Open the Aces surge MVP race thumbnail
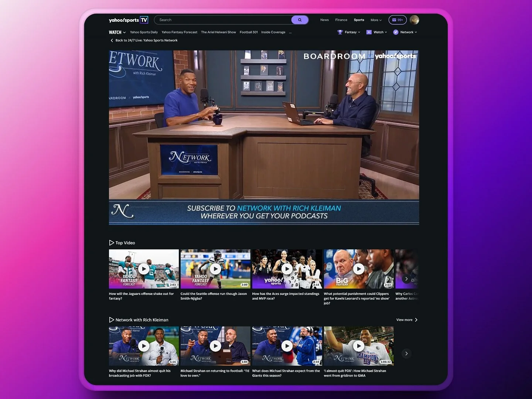The width and height of the screenshot is (532, 399). tap(287, 269)
